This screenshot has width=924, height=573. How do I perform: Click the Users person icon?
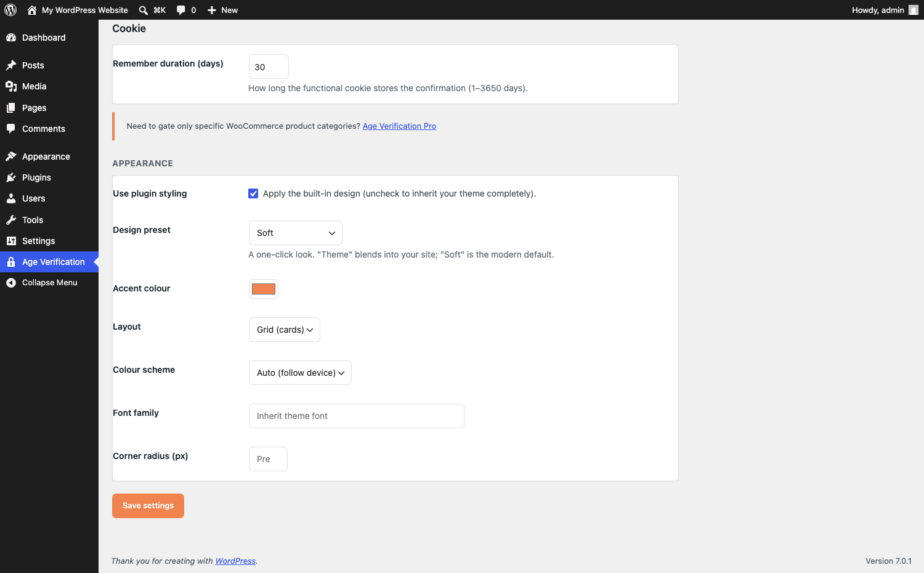pyautogui.click(x=11, y=198)
